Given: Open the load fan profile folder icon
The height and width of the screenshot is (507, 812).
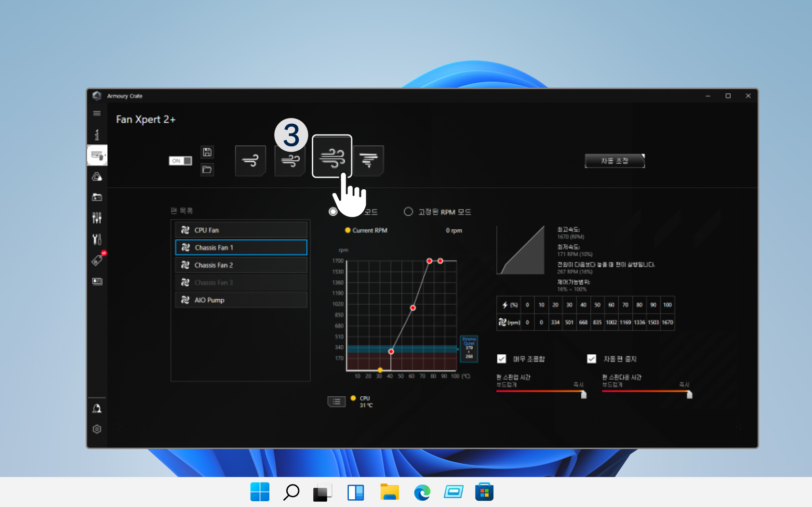Looking at the screenshot, I should coord(207,169).
